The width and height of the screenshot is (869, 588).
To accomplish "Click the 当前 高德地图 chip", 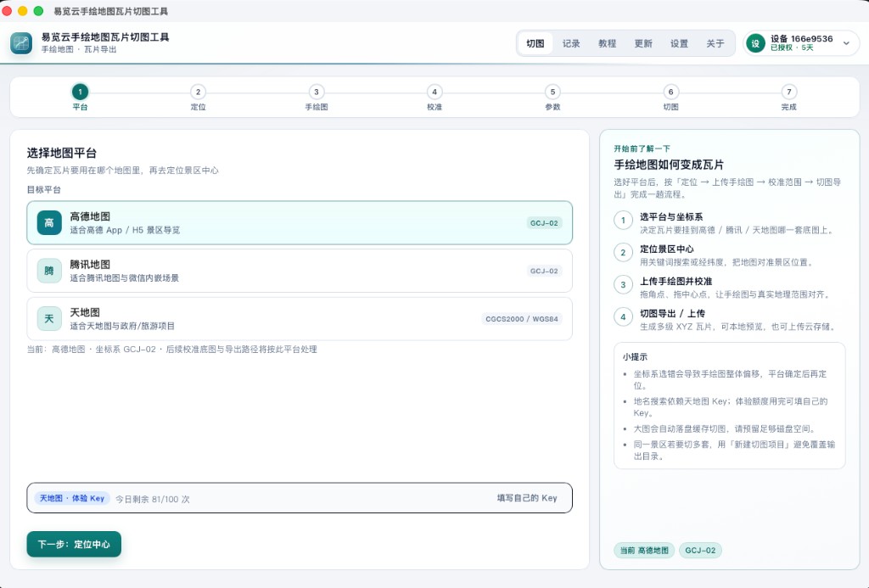I will point(645,551).
